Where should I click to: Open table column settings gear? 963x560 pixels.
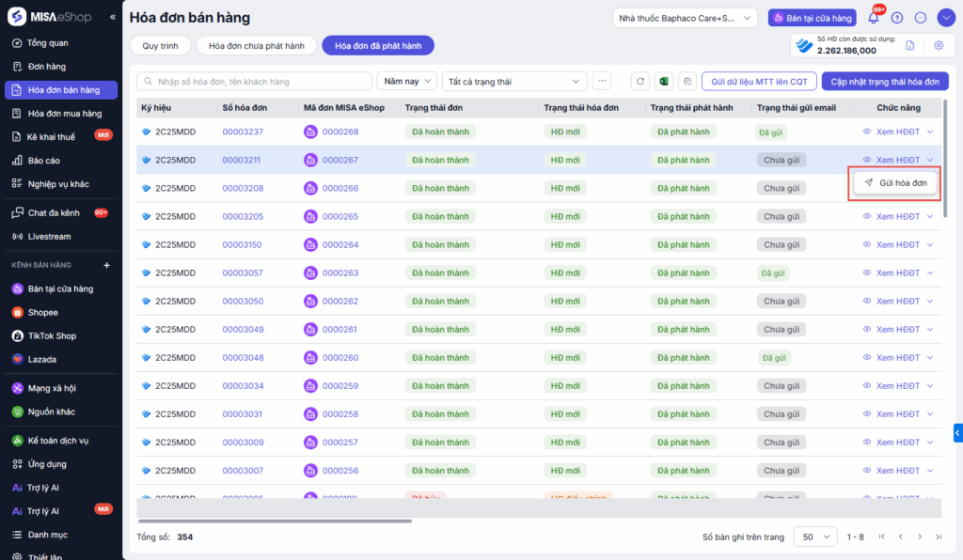coord(687,82)
